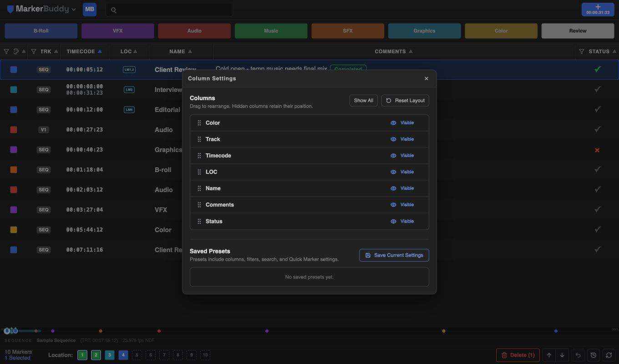The image size is (619, 364).
Task: Hide the Timecode column
Action: coord(402,156)
